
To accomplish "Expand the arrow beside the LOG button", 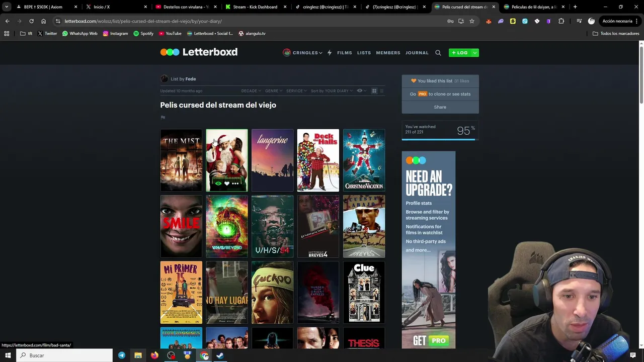I will tap(474, 53).
